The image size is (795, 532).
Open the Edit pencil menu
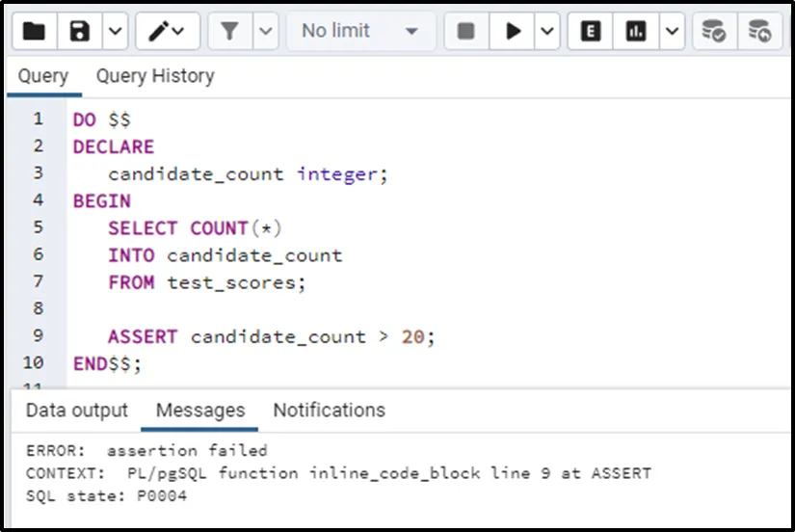pyautogui.click(x=167, y=32)
